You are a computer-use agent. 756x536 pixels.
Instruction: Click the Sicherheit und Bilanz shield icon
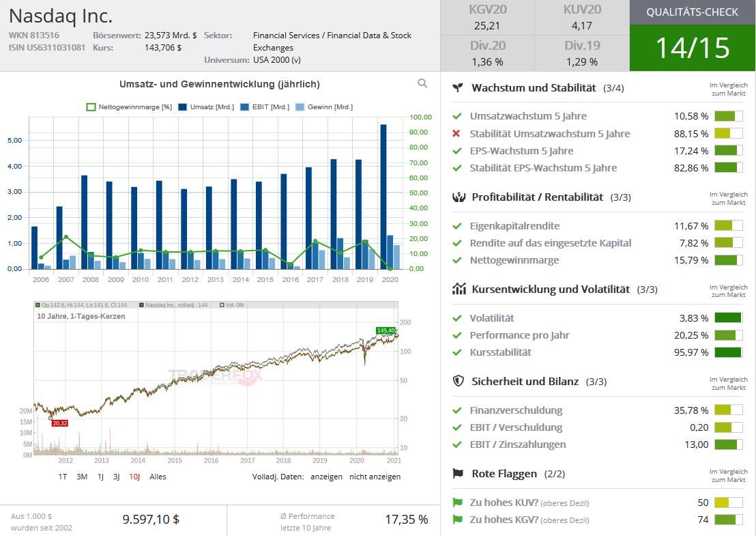pos(458,381)
